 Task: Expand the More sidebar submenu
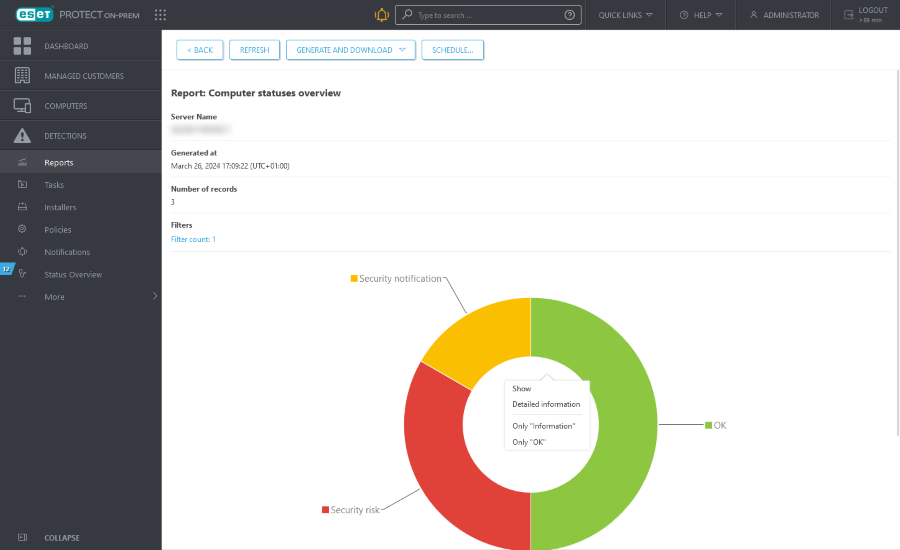pos(154,297)
